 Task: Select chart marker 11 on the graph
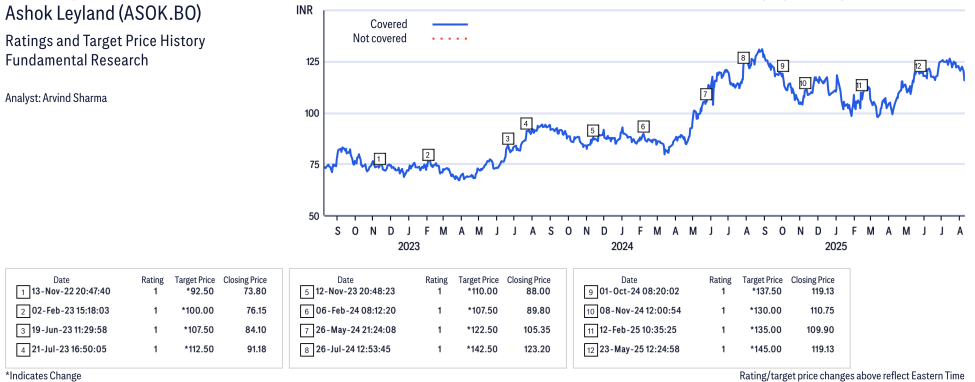click(x=861, y=85)
